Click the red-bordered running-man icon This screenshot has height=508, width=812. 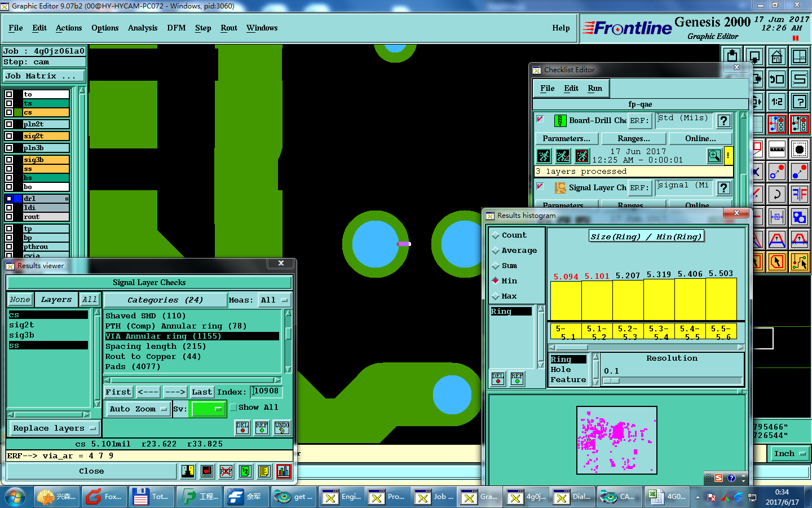click(x=582, y=156)
